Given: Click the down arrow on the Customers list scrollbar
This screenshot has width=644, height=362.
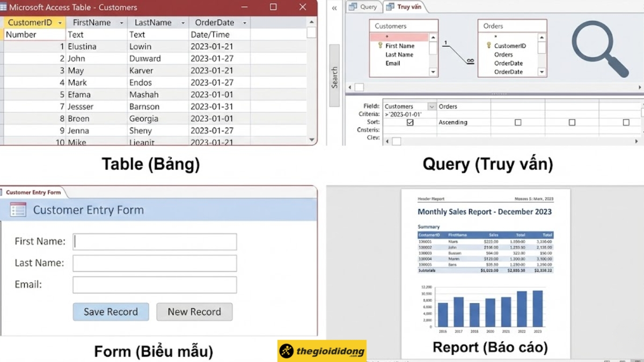Looking at the screenshot, I should pyautogui.click(x=433, y=72).
